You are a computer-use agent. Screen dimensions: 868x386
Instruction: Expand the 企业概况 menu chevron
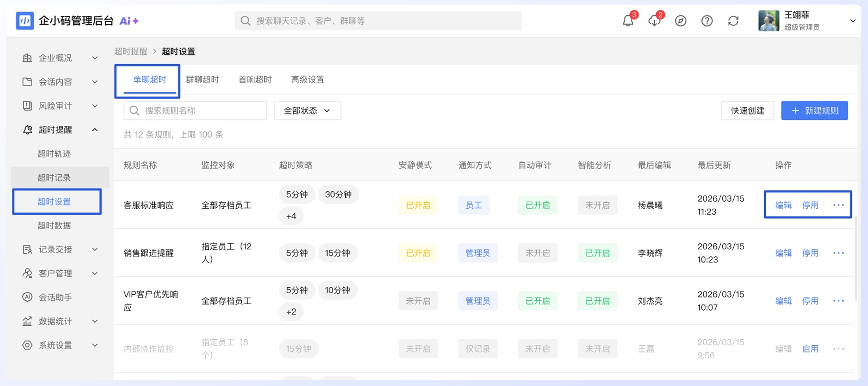tap(95, 58)
